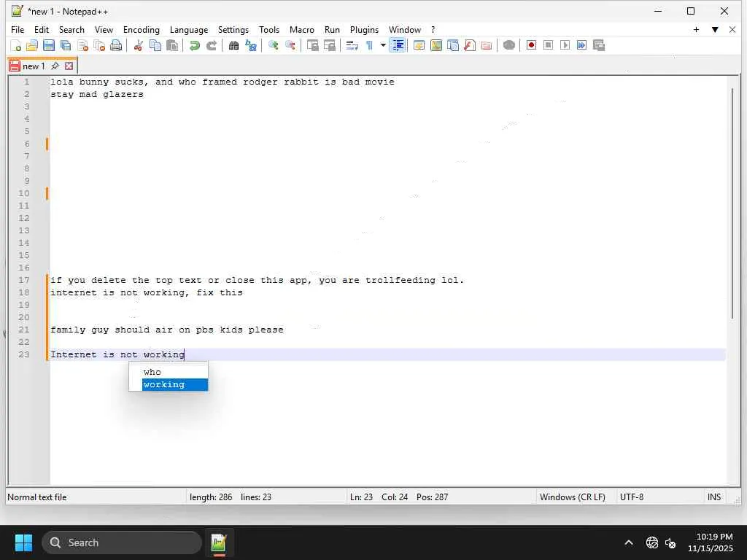Image resolution: width=747 pixels, height=560 pixels.
Task: Open the Edit menu
Action: click(42, 29)
